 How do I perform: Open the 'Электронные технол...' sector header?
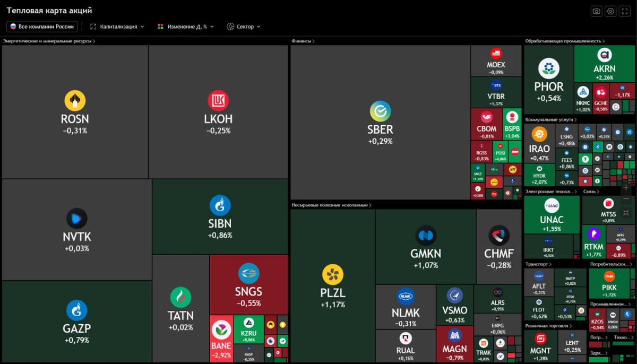point(552,191)
